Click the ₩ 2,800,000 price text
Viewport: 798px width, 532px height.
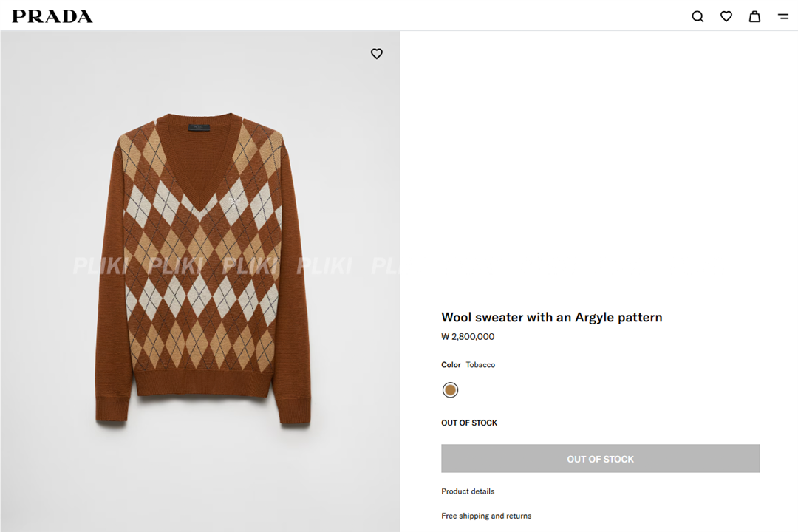(x=468, y=337)
